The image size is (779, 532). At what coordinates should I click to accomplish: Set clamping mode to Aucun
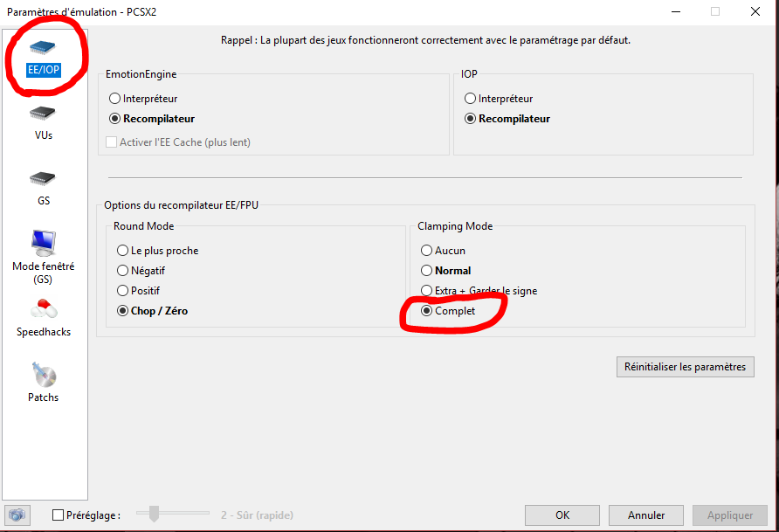pos(427,251)
